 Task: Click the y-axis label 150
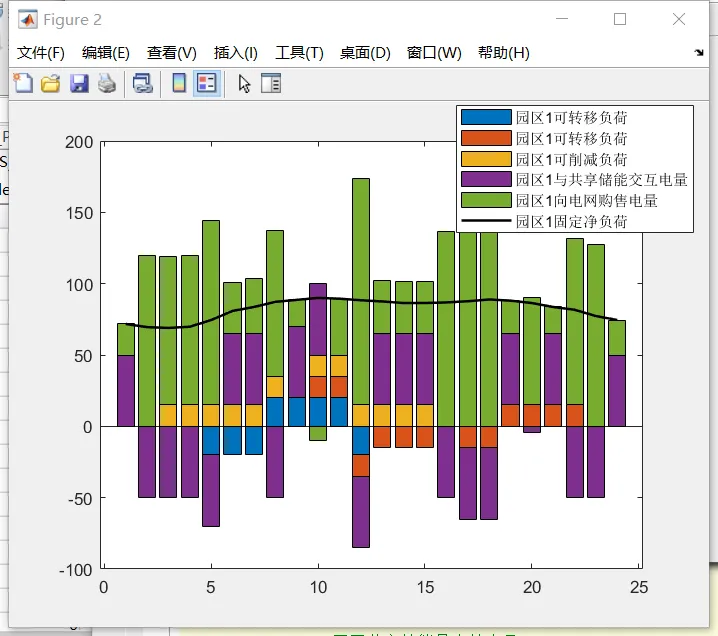click(x=79, y=213)
